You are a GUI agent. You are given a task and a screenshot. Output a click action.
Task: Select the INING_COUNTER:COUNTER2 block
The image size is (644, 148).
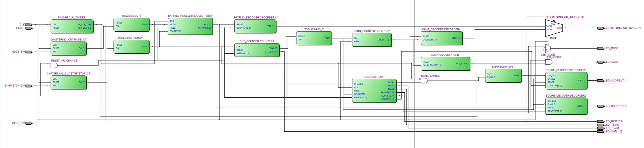click(372, 40)
